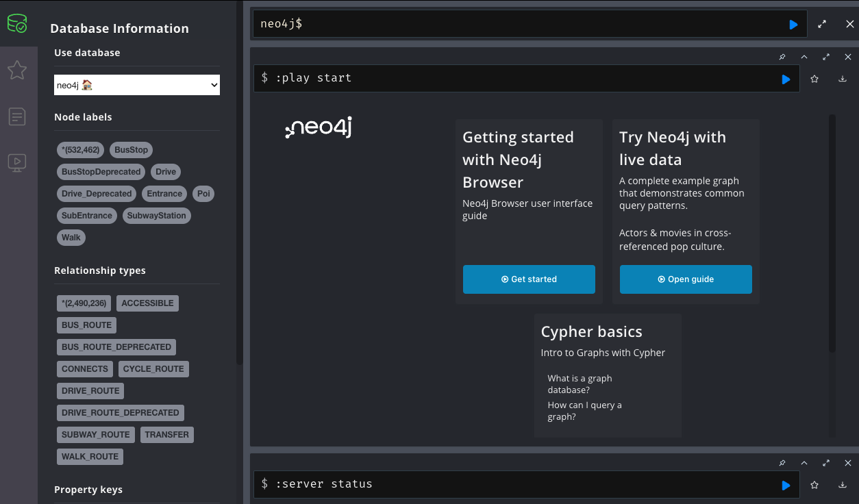The width and height of the screenshot is (859, 504).
Task: Click the 'Relationship types' section heading
Action: click(x=100, y=270)
